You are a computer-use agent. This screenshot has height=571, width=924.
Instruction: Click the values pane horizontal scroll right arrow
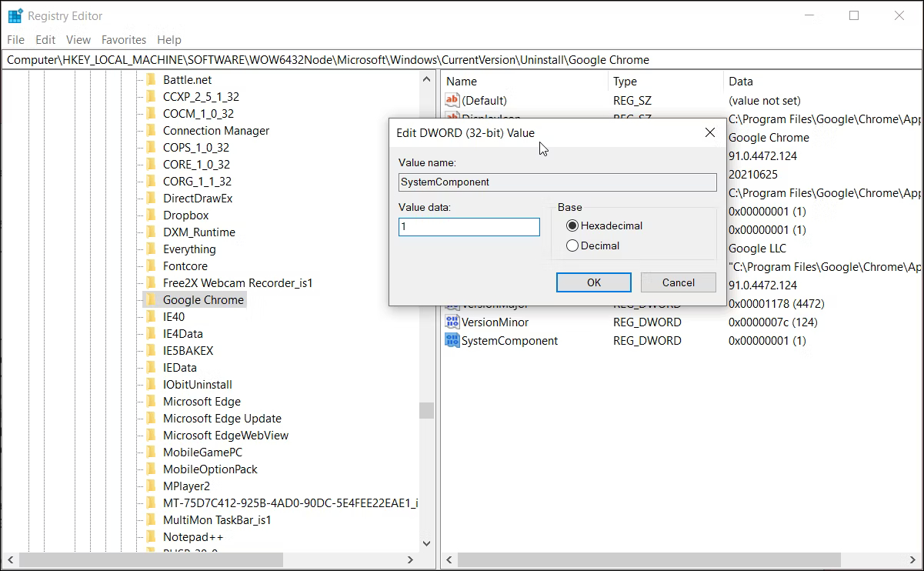(x=913, y=560)
